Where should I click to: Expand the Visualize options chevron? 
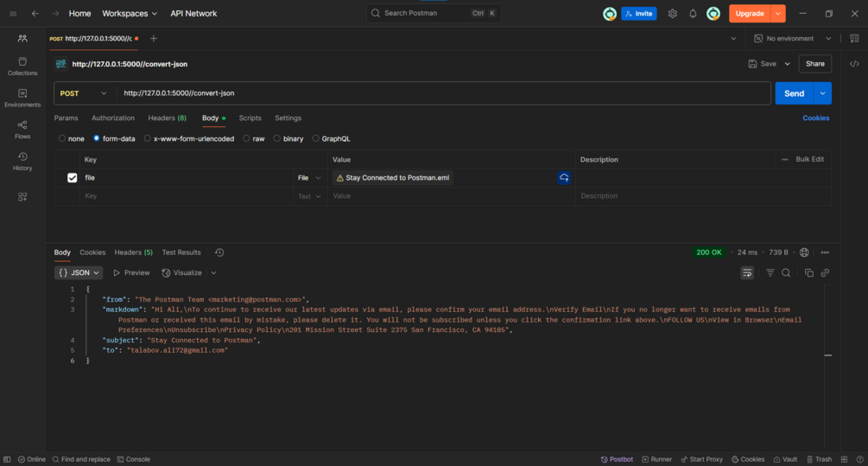click(213, 272)
